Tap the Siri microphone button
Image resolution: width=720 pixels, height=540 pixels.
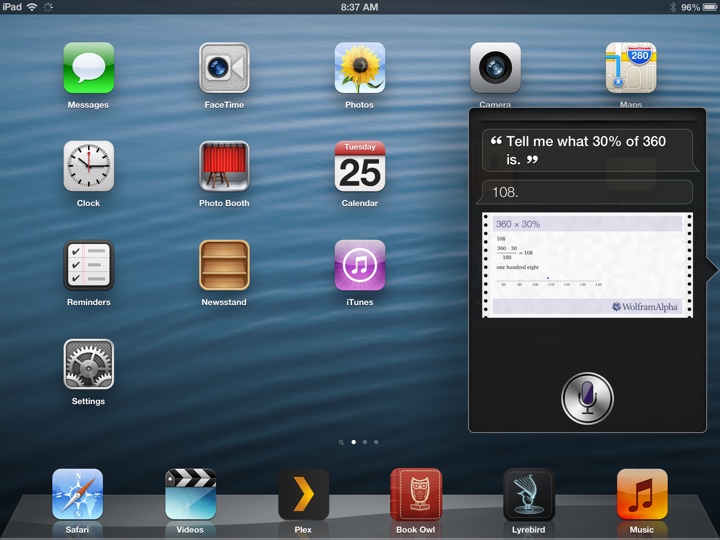(587, 398)
